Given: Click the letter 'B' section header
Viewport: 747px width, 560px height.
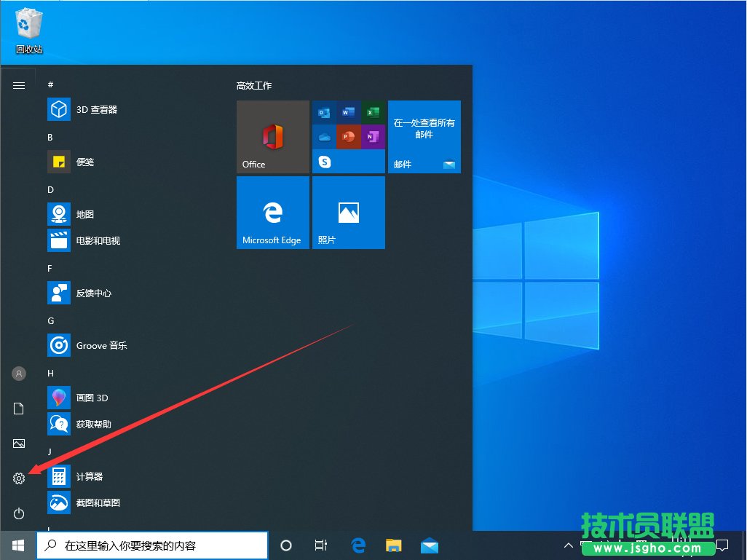Looking at the screenshot, I should 50,137.
